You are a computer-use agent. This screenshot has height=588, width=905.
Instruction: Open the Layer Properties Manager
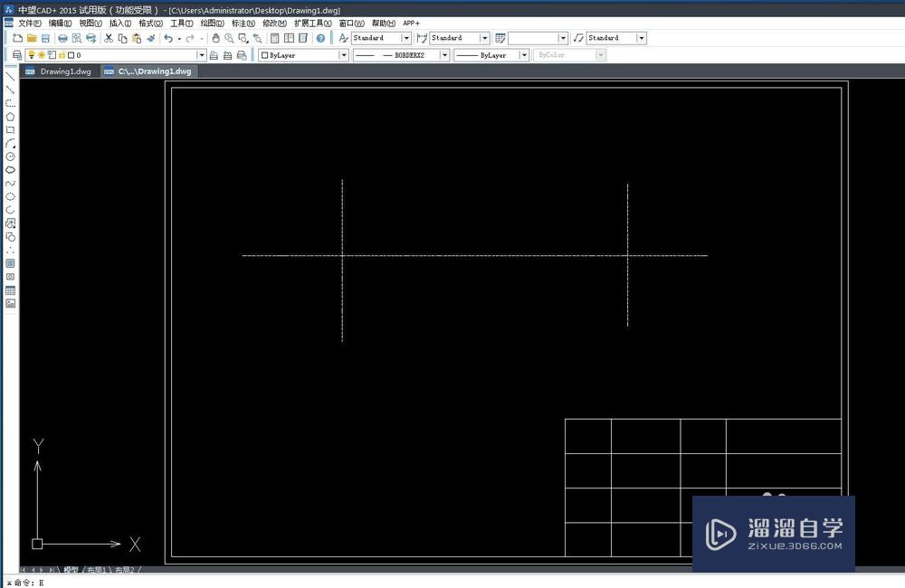[x=15, y=54]
